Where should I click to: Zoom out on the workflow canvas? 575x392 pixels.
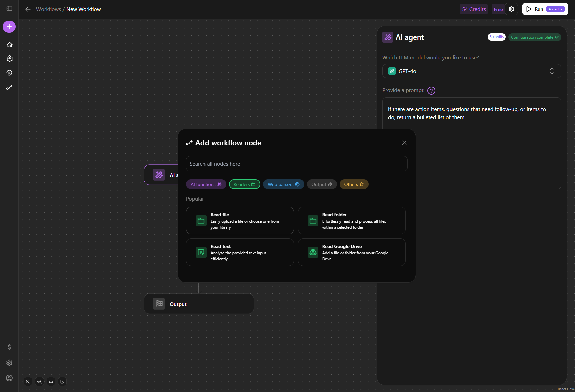pos(39,381)
